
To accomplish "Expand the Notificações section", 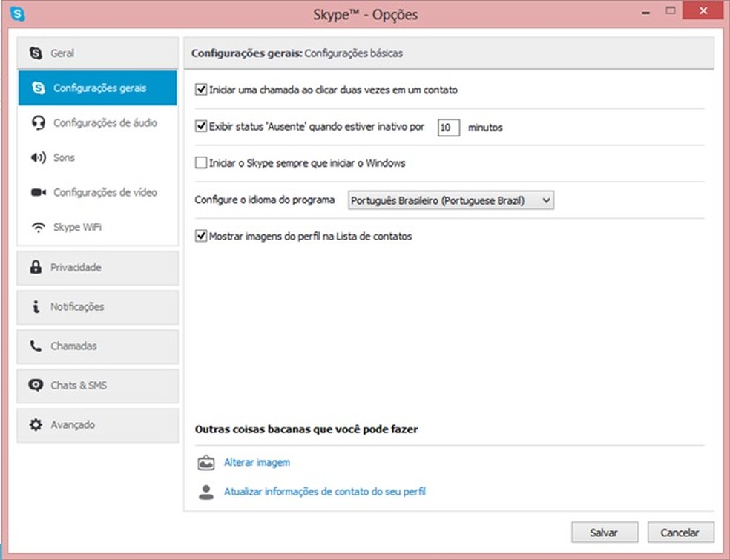I will tap(98, 307).
